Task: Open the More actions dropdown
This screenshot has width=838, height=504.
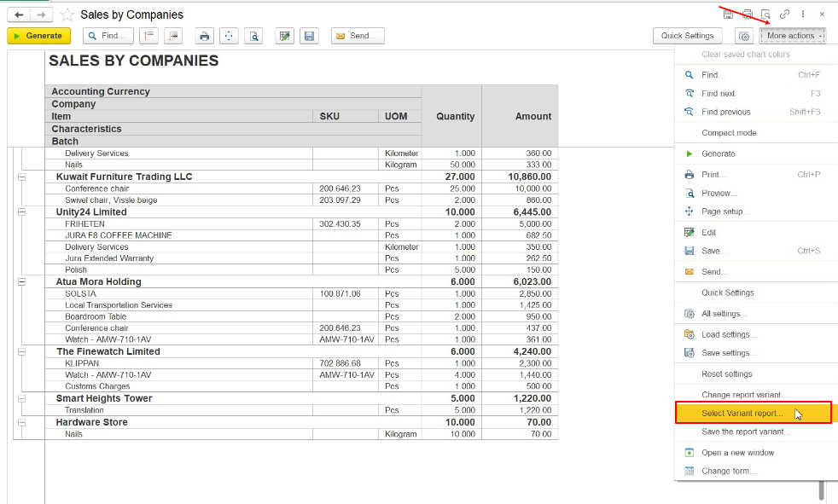Action: point(794,36)
